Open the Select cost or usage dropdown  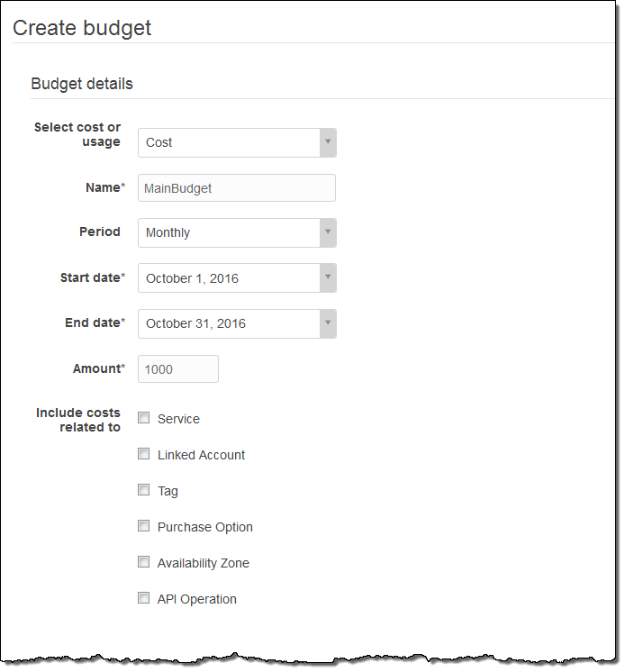tap(237, 142)
